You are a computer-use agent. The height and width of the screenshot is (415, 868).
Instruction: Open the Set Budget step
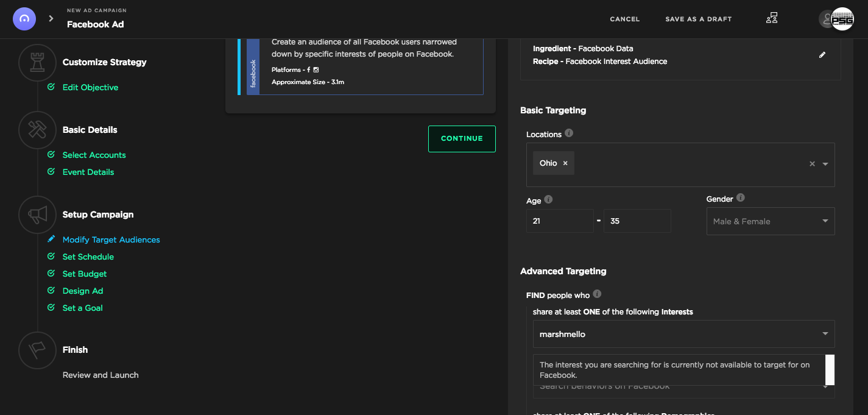tap(85, 274)
